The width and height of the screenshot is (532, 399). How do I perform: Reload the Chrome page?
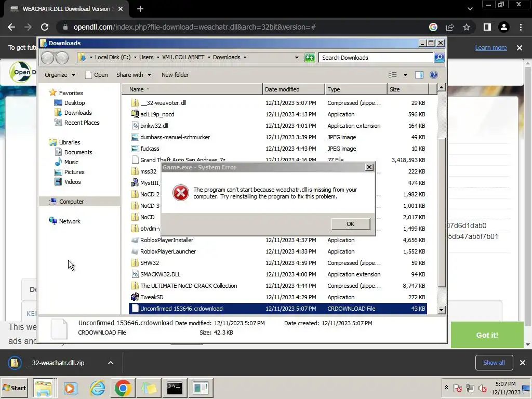tap(45, 27)
